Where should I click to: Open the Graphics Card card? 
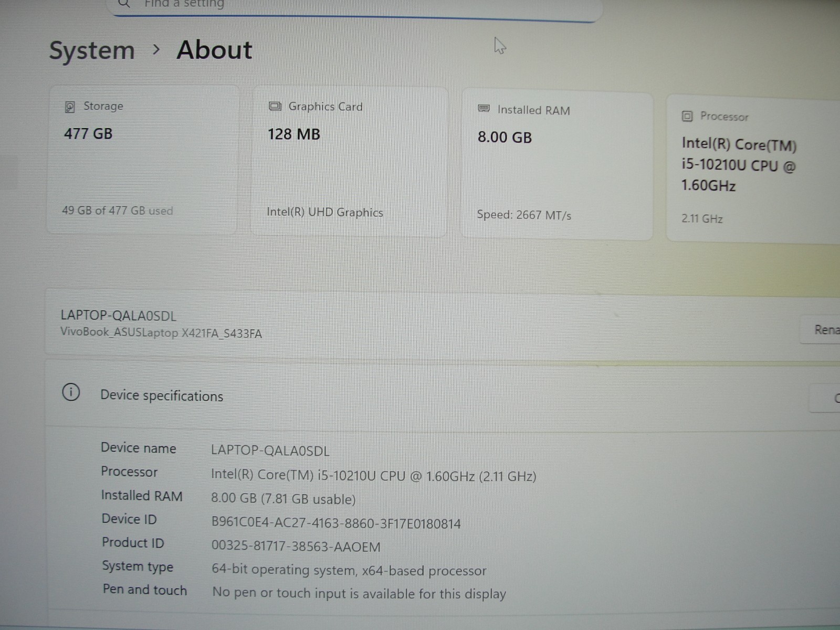[349, 162]
